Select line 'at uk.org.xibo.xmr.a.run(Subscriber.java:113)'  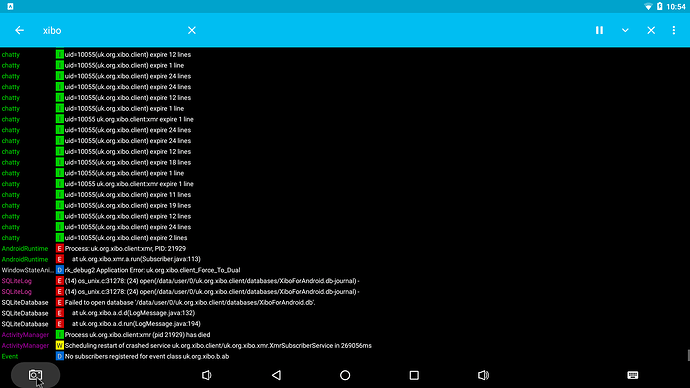(136, 259)
